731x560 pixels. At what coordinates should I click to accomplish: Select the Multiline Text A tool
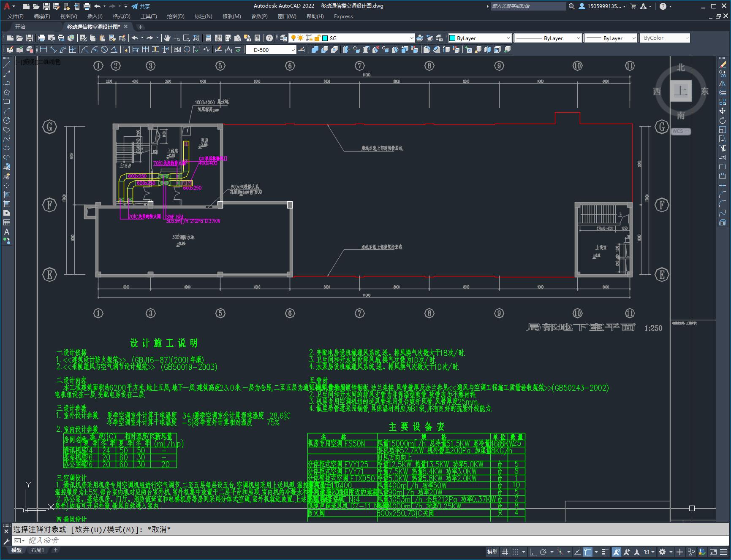7,232
